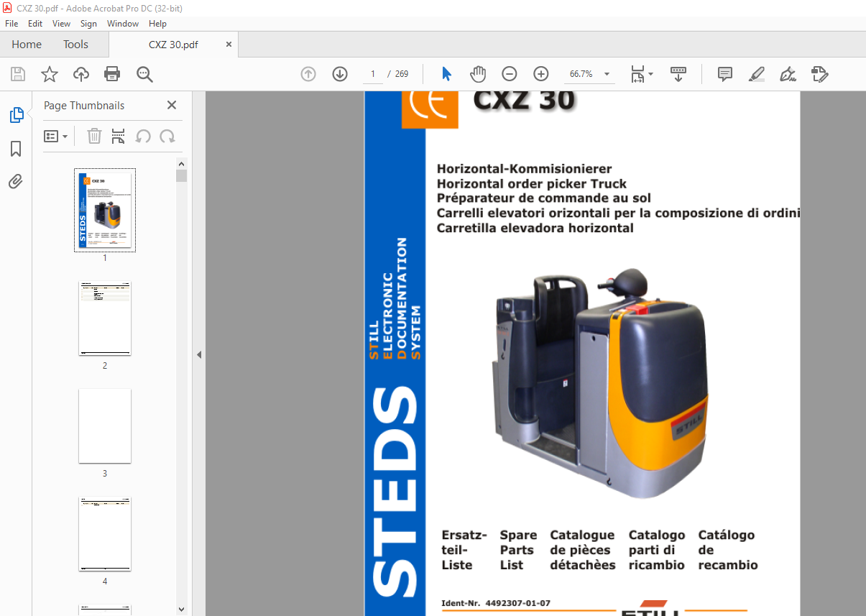Switch to the Home tab
Image resolution: width=866 pixels, height=616 pixels.
27,45
